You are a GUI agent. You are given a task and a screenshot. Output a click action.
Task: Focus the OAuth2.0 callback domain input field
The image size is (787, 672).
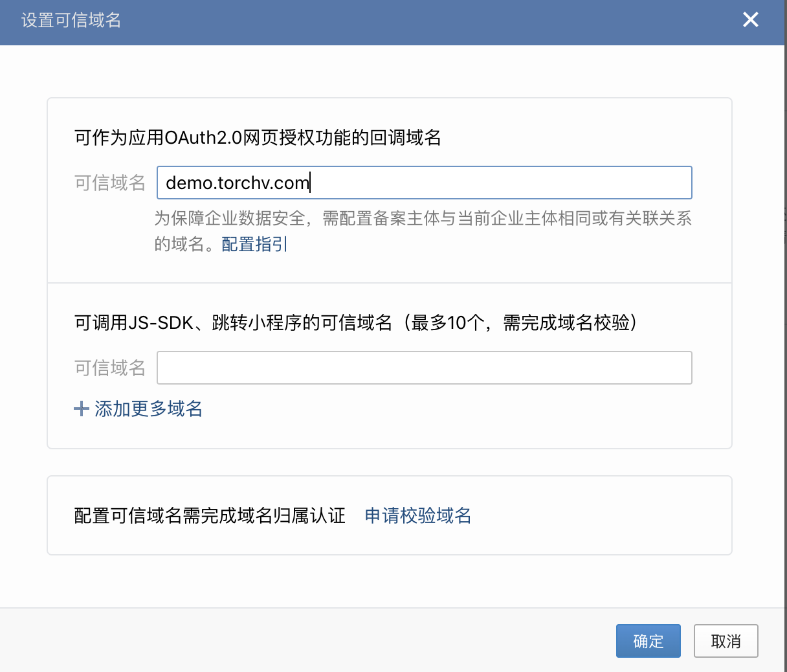[x=425, y=183]
